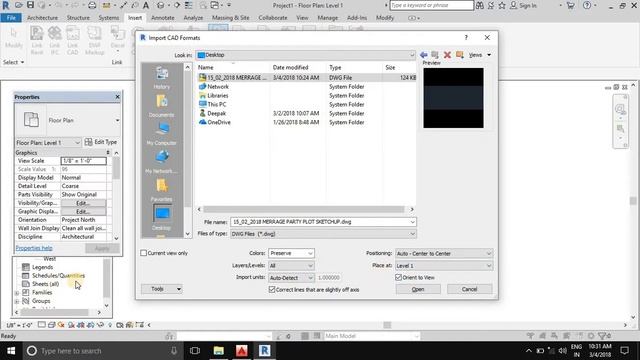Click Link CAD ribbon icon
The width and height of the screenshot is (640, 360).
[73, 40]
